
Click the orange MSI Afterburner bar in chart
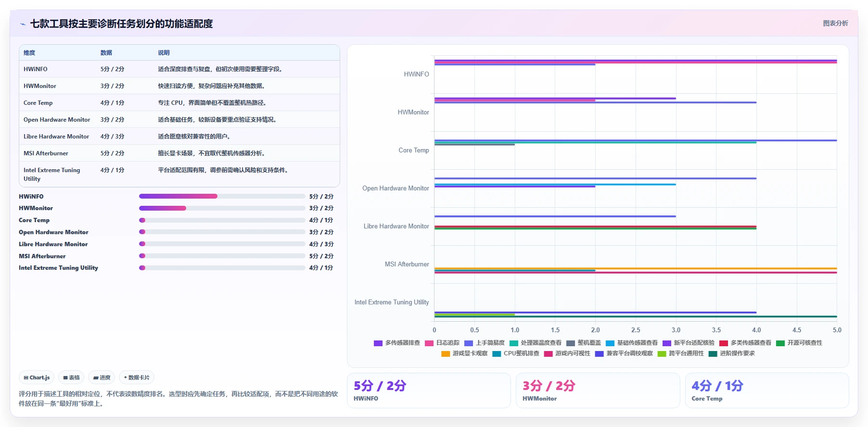pyautogui.click(x=636, y=268)
